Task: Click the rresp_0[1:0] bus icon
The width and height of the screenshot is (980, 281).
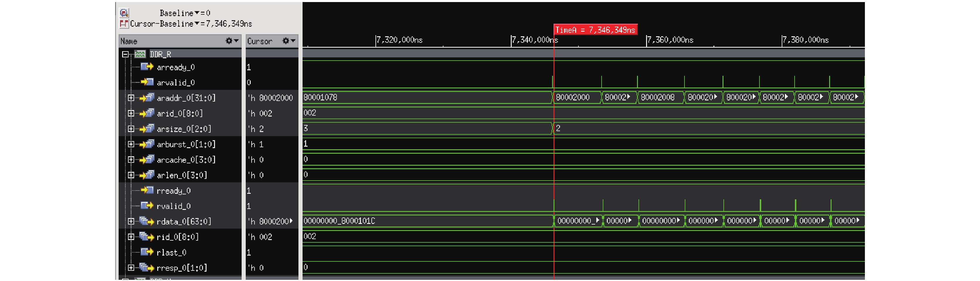Action: (147, 268)
